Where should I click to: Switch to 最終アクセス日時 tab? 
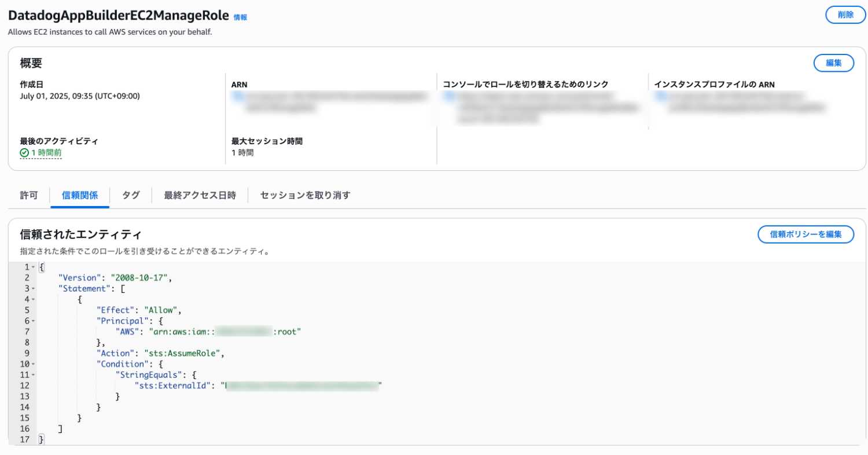coord(200,195)
